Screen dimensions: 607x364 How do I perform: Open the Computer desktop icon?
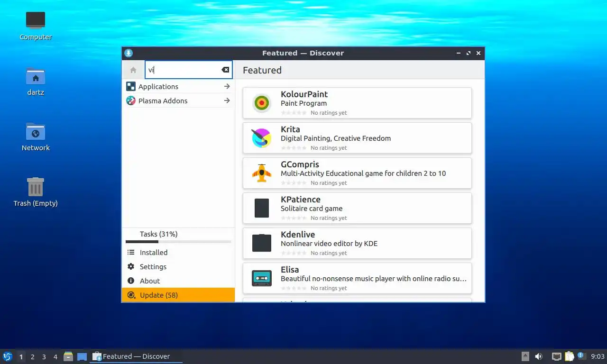point(36,20)
